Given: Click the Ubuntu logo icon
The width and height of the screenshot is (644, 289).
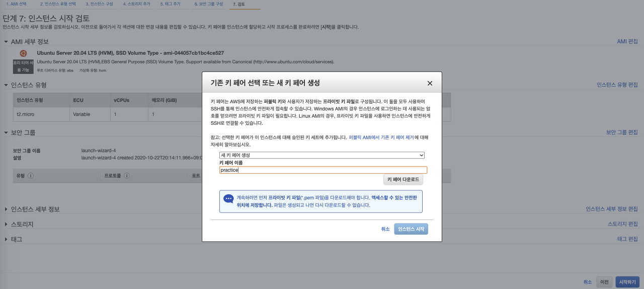Looking at the screenshot, I should [23, 53].
